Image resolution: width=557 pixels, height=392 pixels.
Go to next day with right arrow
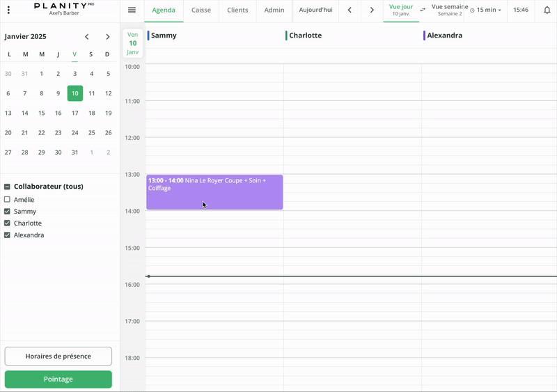tap(372, 10)
